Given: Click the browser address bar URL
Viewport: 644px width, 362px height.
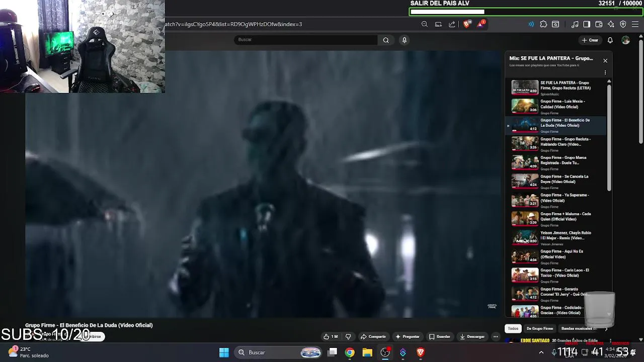Looking at the screenshot, I should point(233,24).
